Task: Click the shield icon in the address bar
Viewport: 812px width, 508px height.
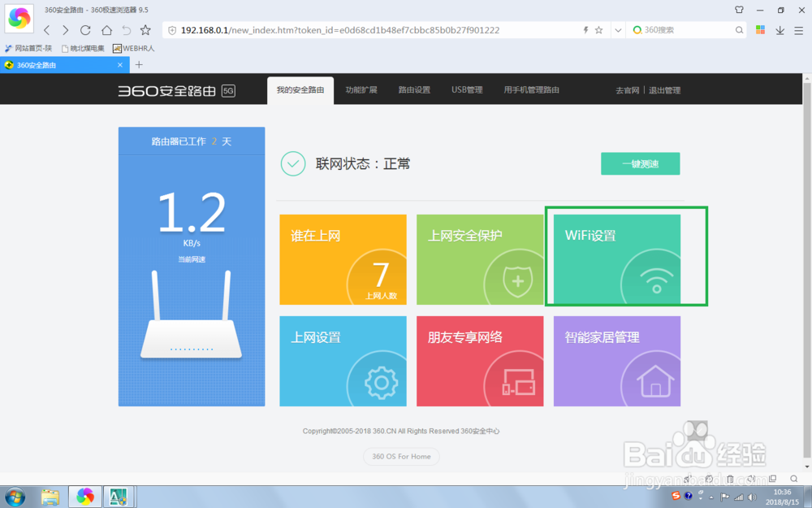Action: (172, 30)
